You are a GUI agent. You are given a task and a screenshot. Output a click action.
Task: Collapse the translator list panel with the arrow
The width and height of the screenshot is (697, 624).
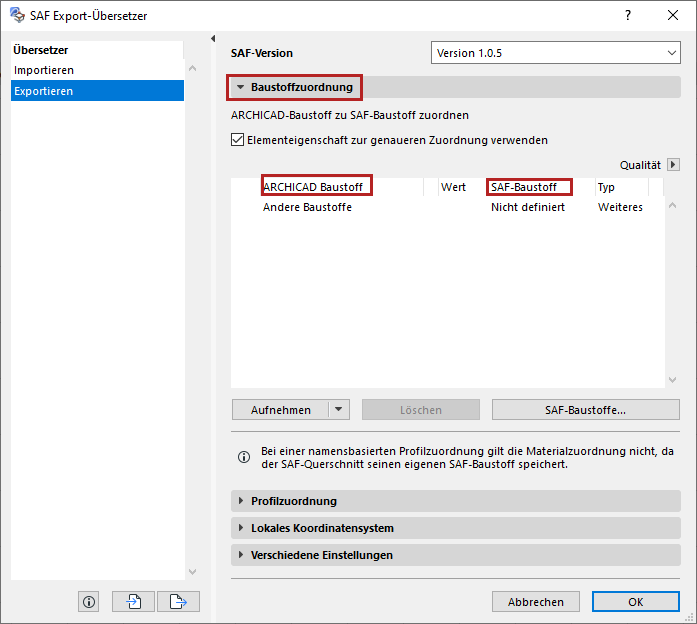click(x=213, y=39)
